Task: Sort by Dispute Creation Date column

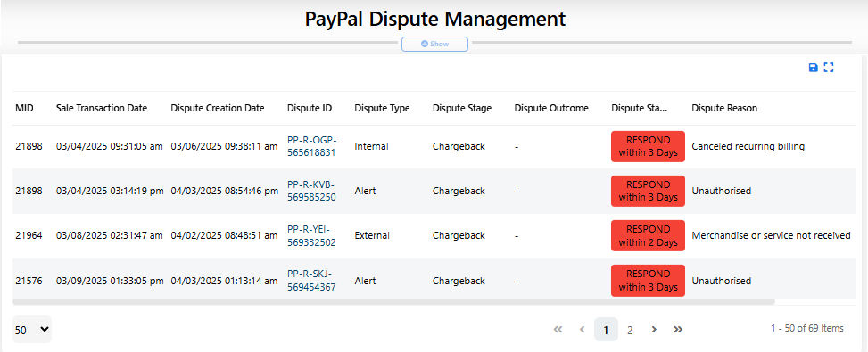Action: pyautogui.click(x=218, y=108)
